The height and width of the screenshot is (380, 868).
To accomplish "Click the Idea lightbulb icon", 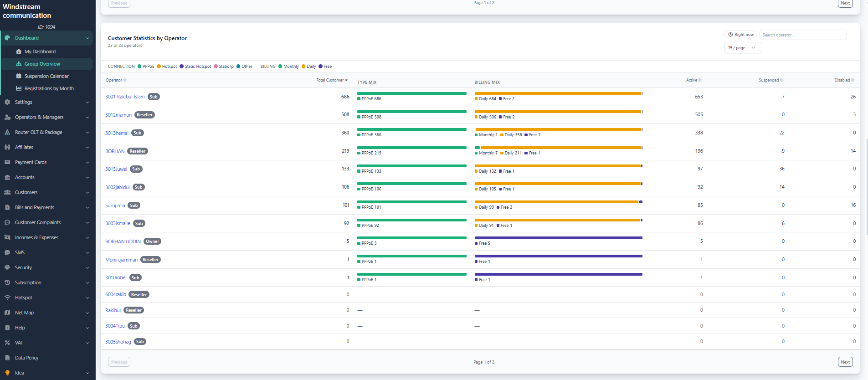I will point(7,373).
